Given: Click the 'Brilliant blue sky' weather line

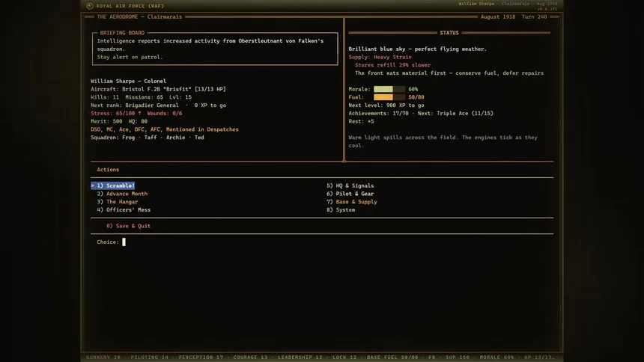Looking at the screenshot, I should click(418, 49).
